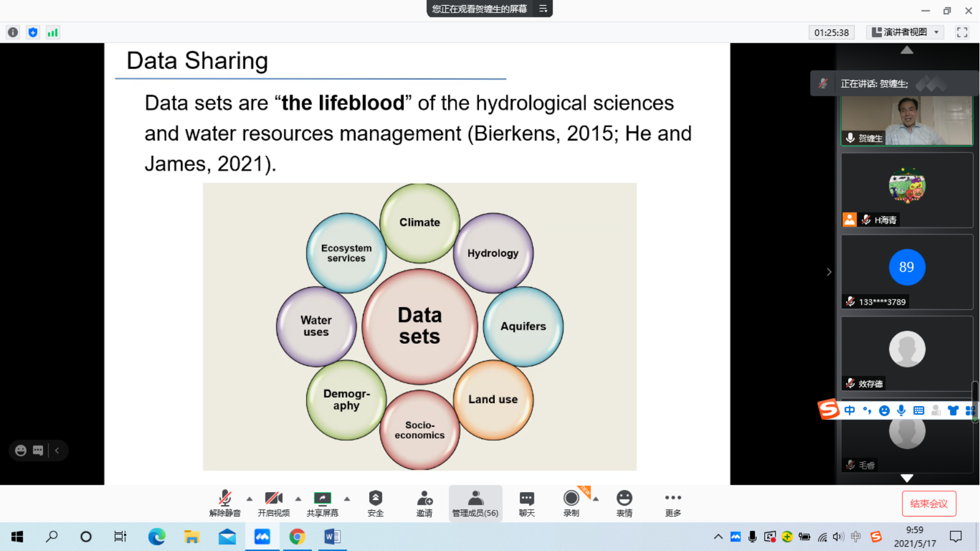Open the Invite participants icon

[424, 503]
